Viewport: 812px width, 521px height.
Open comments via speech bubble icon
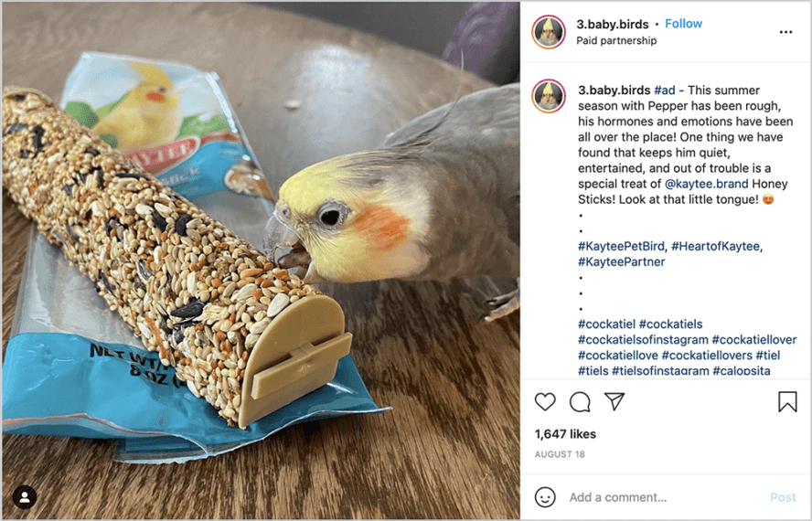(x=580, y=402)
